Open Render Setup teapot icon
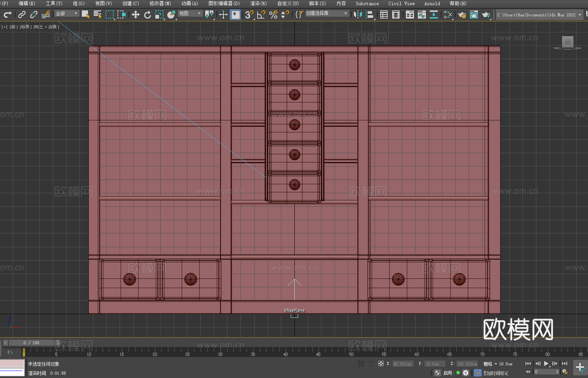Screen dimensions: 588x378 [462, 14]
